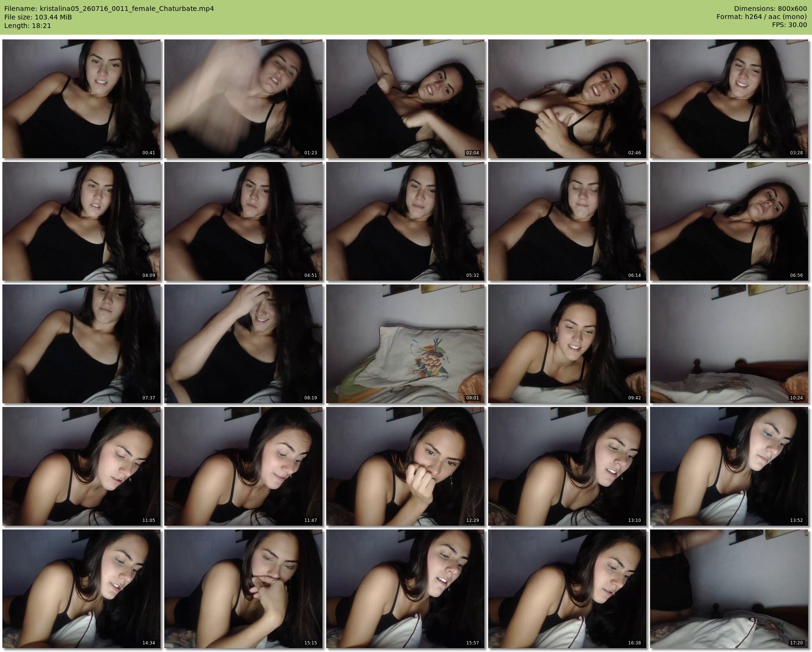The image size is (812, 652).
Task: Click the thumbnail marked 02:04
Action: coord(406,99)
